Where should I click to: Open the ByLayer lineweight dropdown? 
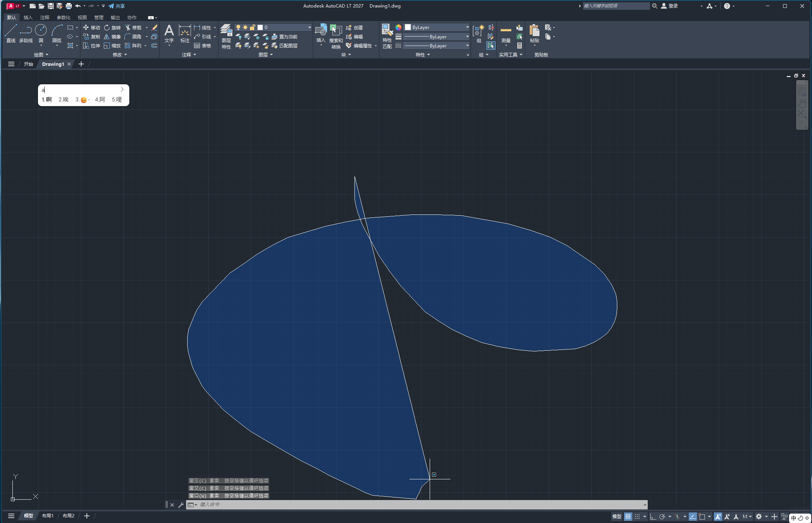click(437, 36)
